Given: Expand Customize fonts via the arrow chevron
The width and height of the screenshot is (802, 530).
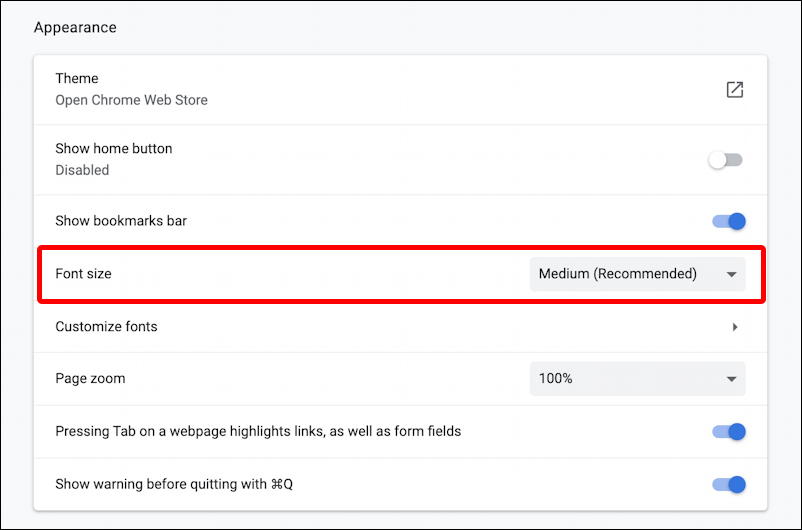Looking at the screenshot, I should [735, 327].
